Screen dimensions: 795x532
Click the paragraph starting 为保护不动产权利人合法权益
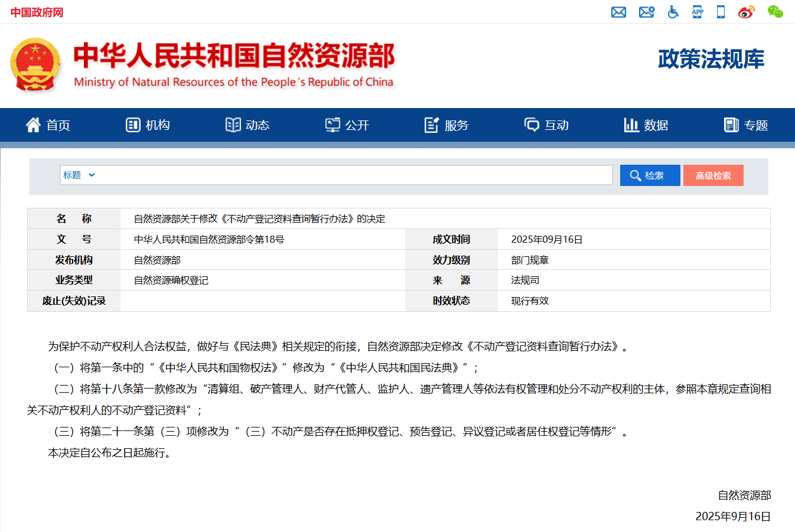coord(339,347)
